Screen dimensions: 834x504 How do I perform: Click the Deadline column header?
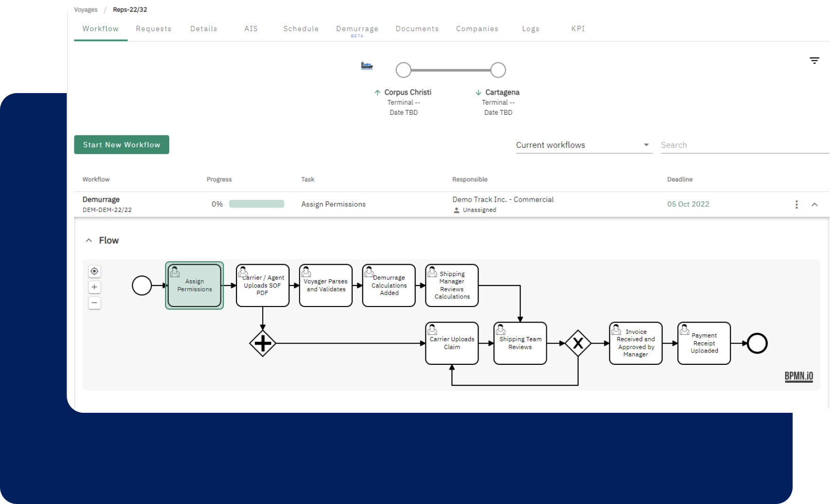pyautogui.click(x=680, y=179)
